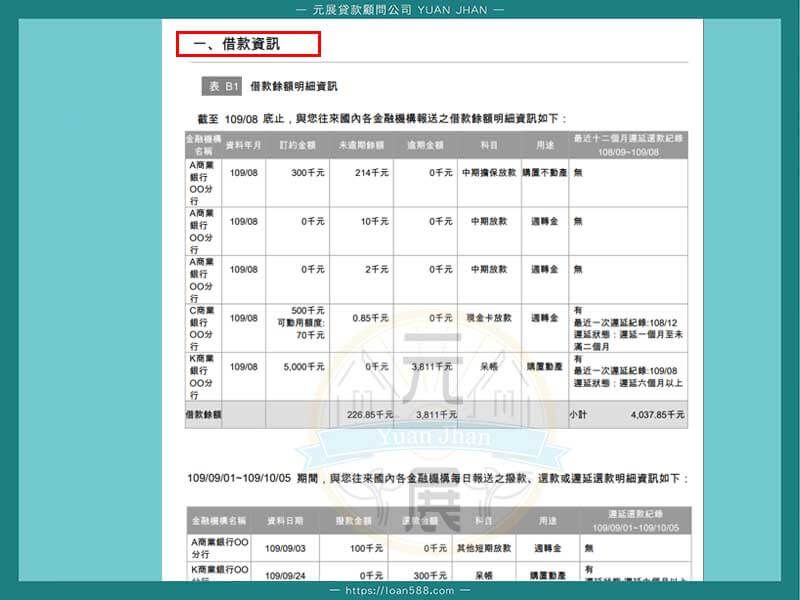
Task: Select the '109/09/03' date cell
Action: tap(285, 548)
